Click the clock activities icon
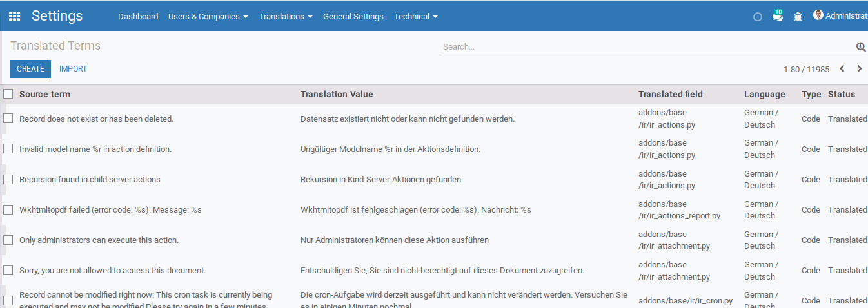 click(x=758, y=17)
